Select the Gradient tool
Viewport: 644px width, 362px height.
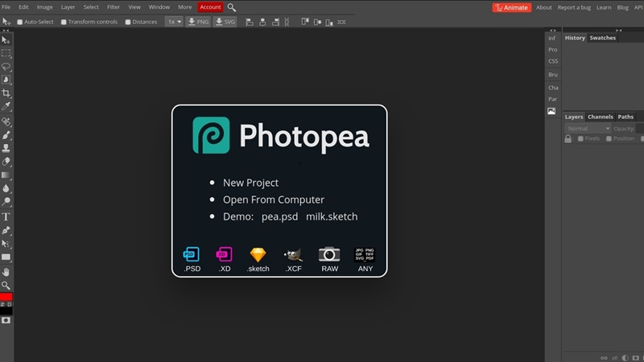(6, 175)
